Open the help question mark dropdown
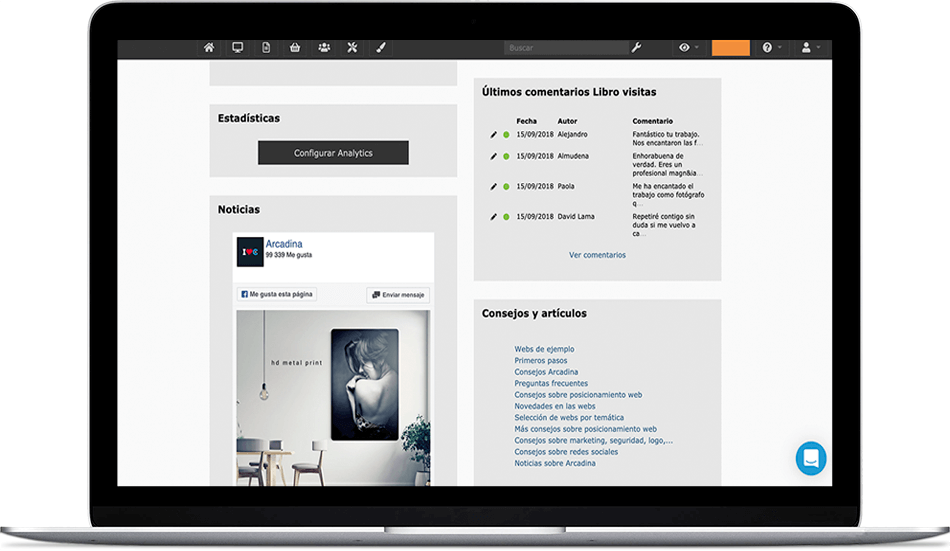Viewport: 950px width, 551px height. (x=771, y=47)
